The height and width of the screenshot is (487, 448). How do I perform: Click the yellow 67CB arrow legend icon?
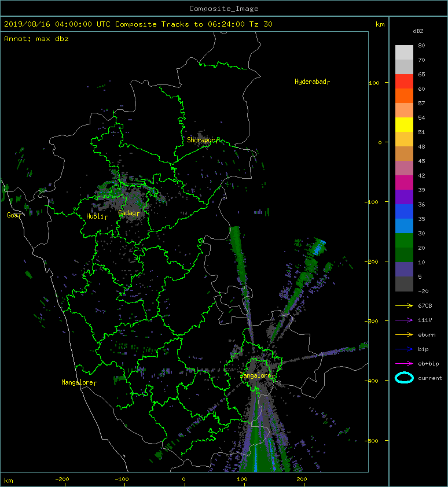(x=404, y=305)
